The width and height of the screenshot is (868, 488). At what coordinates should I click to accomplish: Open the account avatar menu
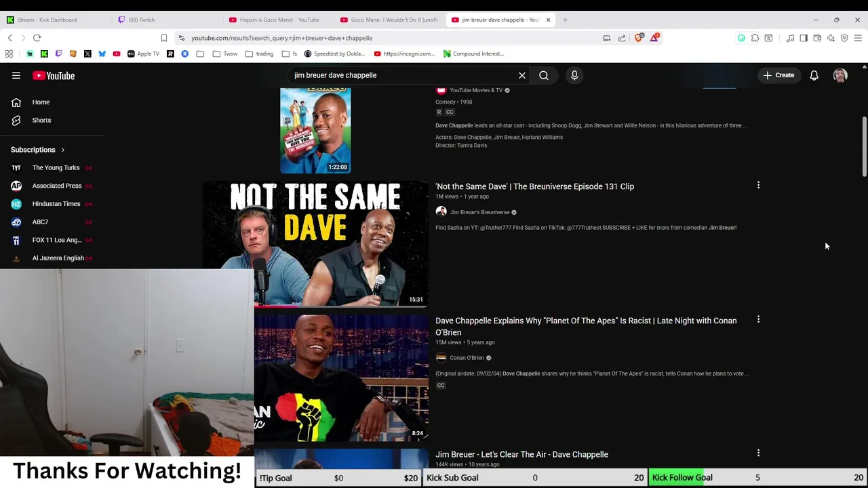click(840, 75)
